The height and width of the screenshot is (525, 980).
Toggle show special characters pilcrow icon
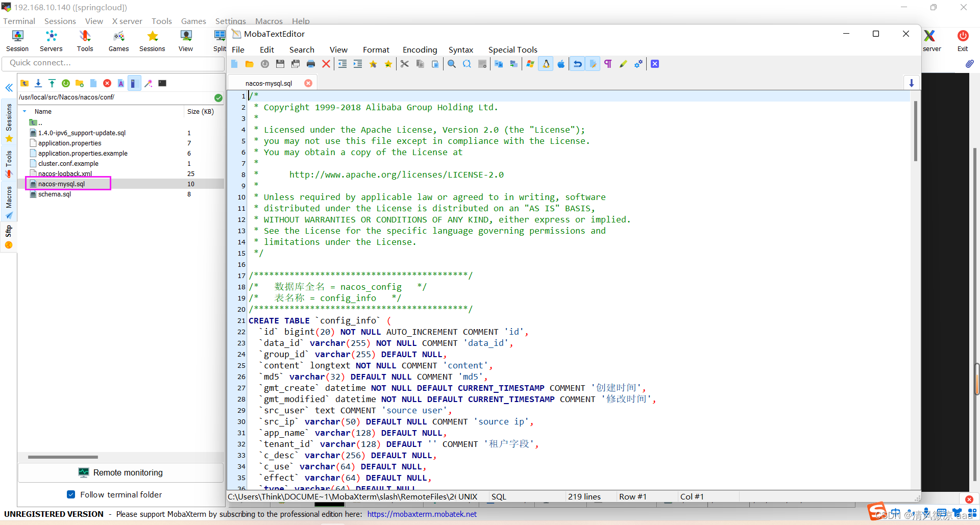[608, 64]
